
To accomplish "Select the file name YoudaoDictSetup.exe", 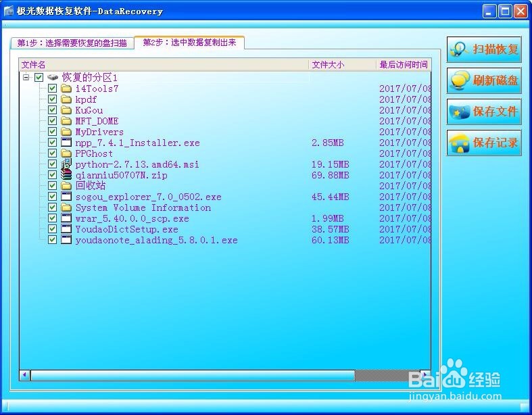I will [x=126, y=229].
